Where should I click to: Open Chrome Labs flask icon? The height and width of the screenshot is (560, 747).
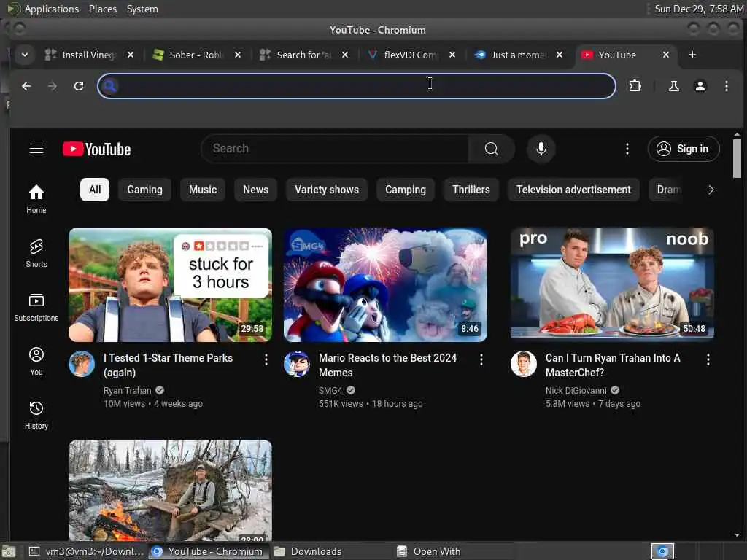(673, 86)
